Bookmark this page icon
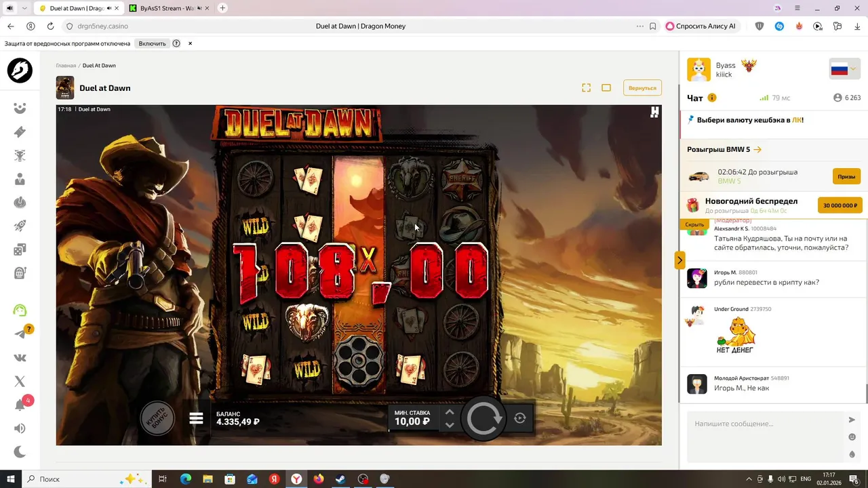Screen dimensions: 868x488 (652, 26)
